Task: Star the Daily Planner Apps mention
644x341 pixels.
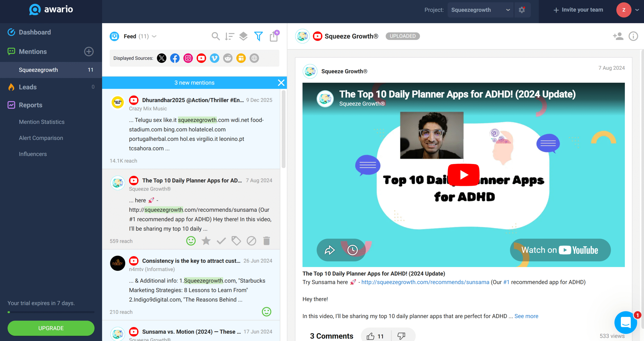Action: 206,241
